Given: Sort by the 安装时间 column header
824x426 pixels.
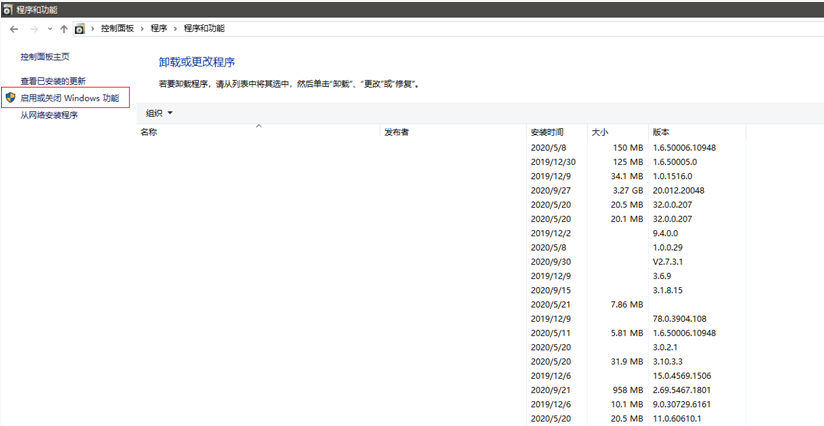Looking at the screenshot, I should 557,132.
